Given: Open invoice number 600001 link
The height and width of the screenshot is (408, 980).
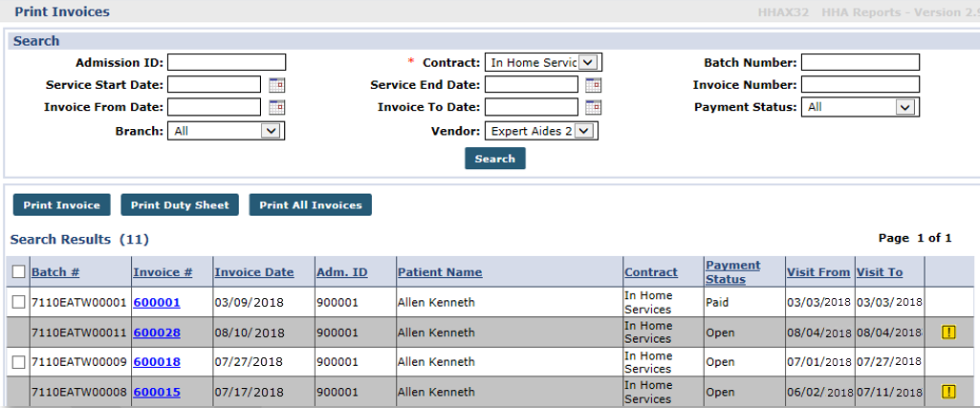Looking at the screenshot, I should (x=157, y=303).
